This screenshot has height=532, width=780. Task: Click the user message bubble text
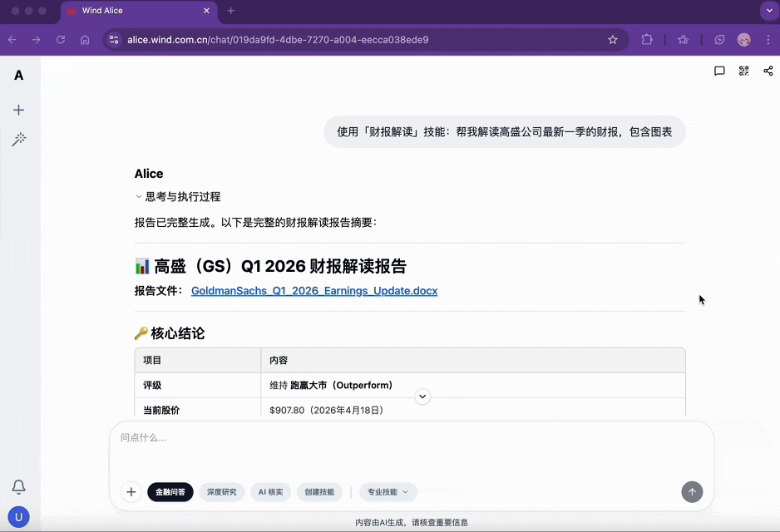click(505, 132)
